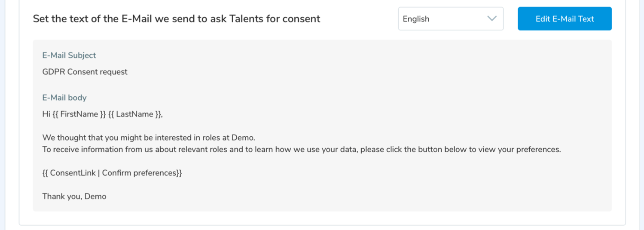The image size is (644, 230).
Task: Click the {{ LastName }} placeholder
Action: pyautogui.click(x=135, y=114)
